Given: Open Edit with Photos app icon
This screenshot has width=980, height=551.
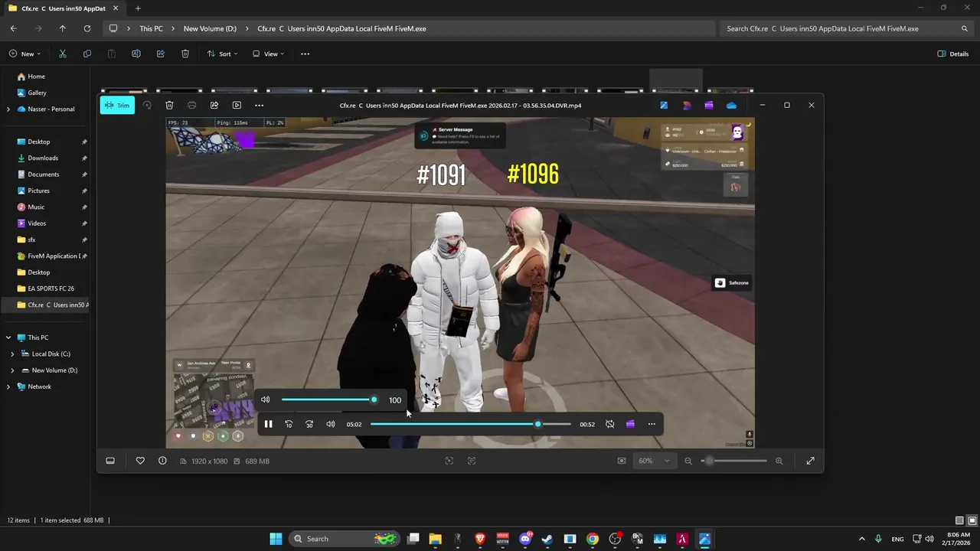Looking at the screenshot, I should coord(664,105).
